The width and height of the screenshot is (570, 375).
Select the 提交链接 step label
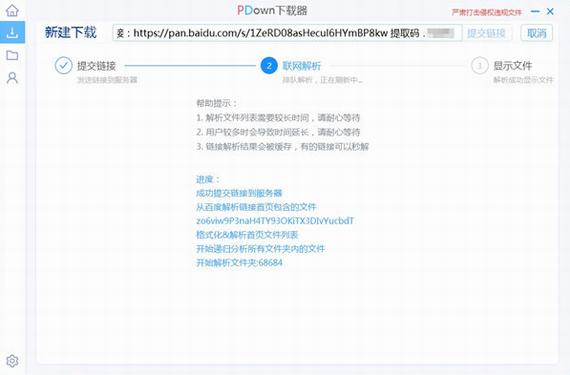point(96,66)
